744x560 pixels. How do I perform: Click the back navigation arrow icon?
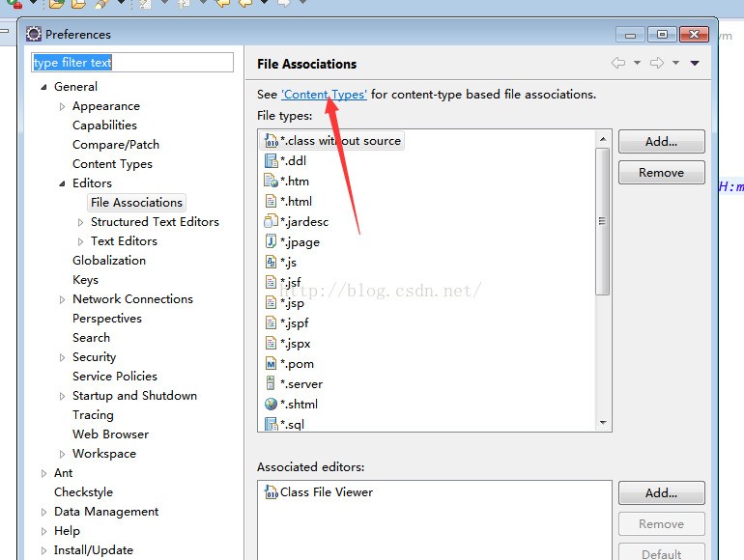pos(618,64)
